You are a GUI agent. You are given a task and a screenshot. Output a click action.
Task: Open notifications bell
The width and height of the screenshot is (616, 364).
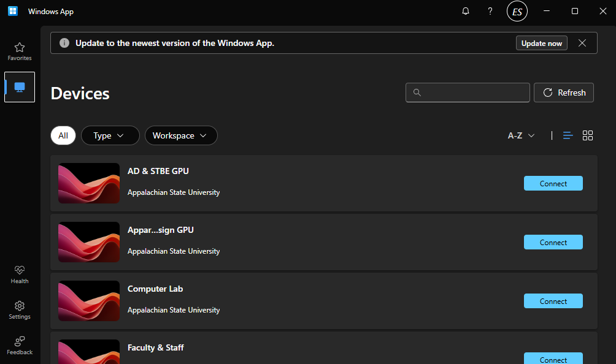click(x=466, y=11)
